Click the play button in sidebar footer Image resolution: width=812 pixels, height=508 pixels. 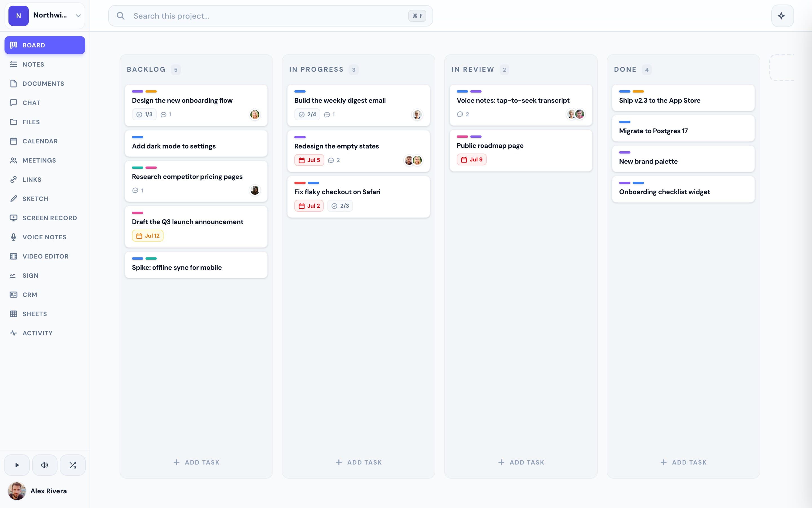coord(17,465)
